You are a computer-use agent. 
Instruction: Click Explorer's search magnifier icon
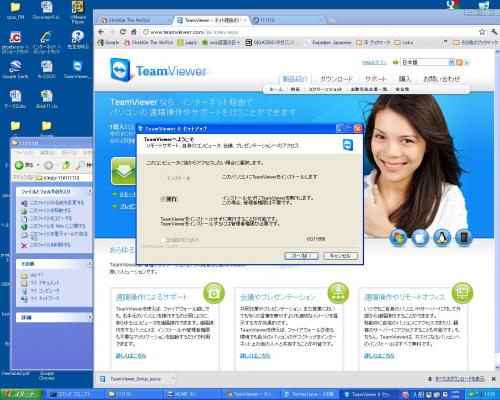click(x=80, y=165)
